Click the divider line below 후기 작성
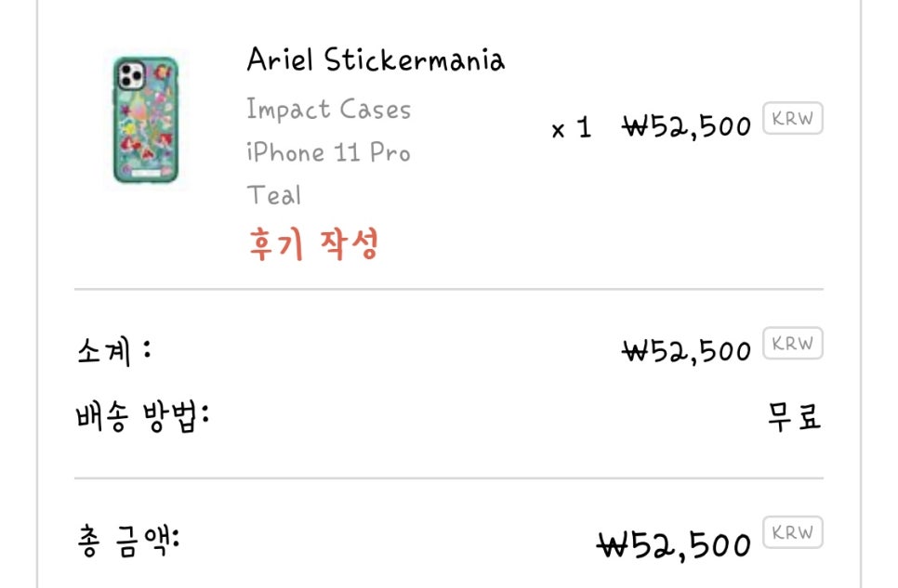 point(449,289)
